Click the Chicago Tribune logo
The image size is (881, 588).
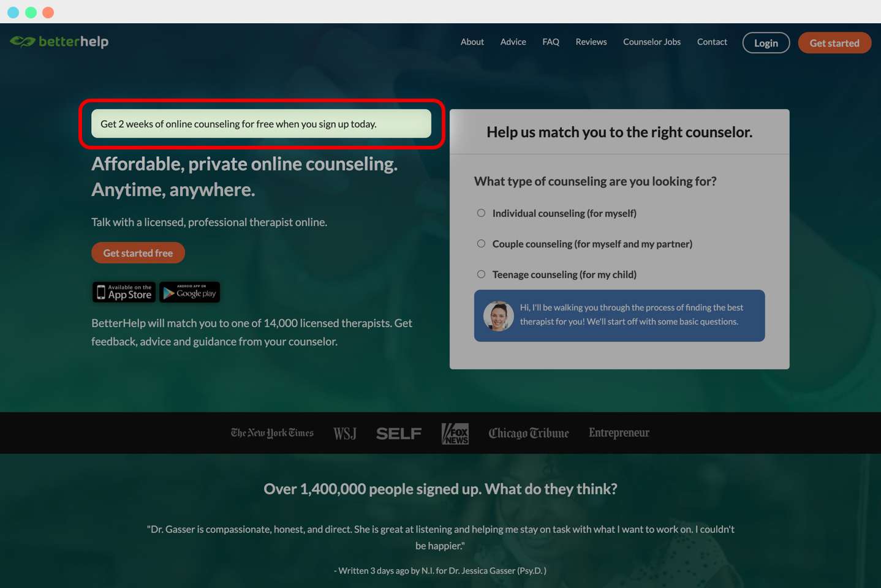(529, 433)
